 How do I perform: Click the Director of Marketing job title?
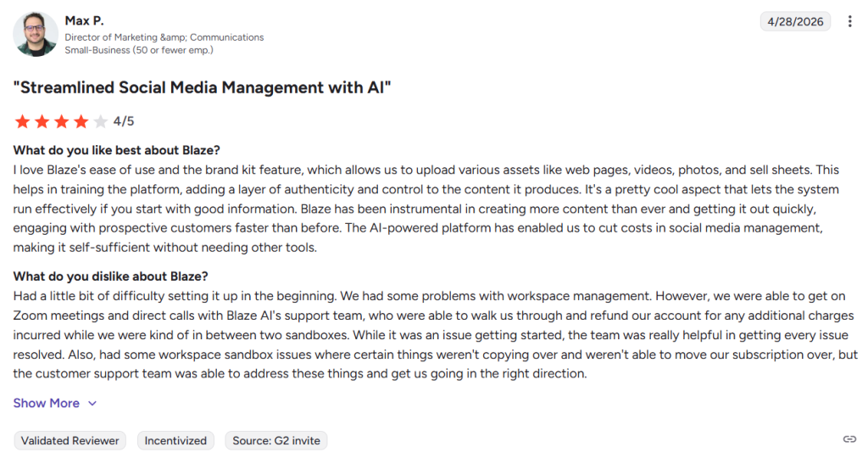(164, 37)
